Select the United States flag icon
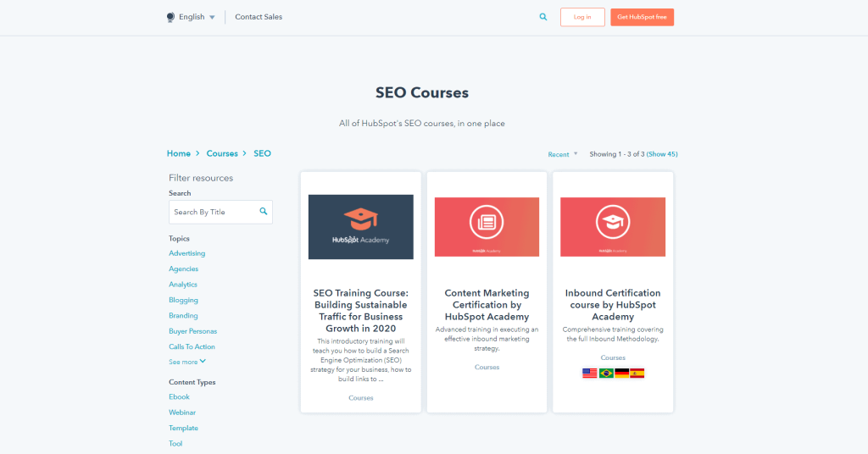 590,374
